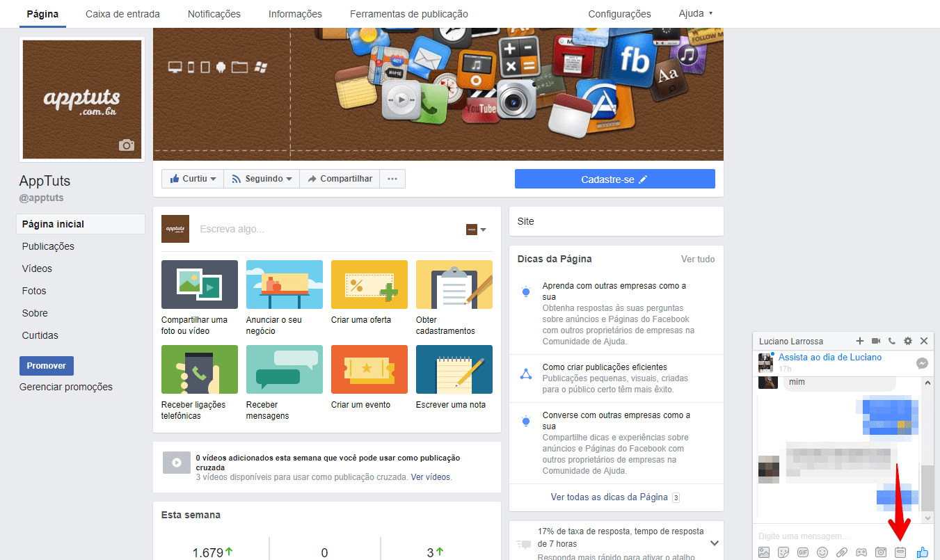940x560 pixels.
Task: Start a video call with Luciano Larrossa
Action: coord(876,341)
